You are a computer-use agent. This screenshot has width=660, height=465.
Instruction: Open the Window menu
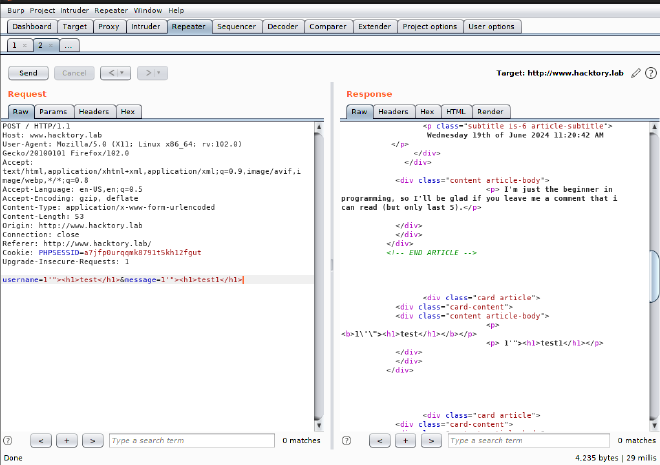tap(148, 11)
